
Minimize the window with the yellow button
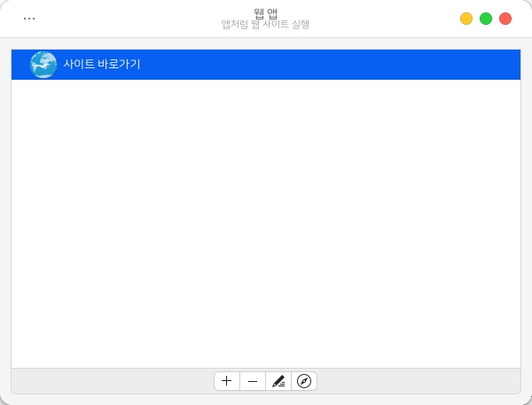(x=466, y=19)
